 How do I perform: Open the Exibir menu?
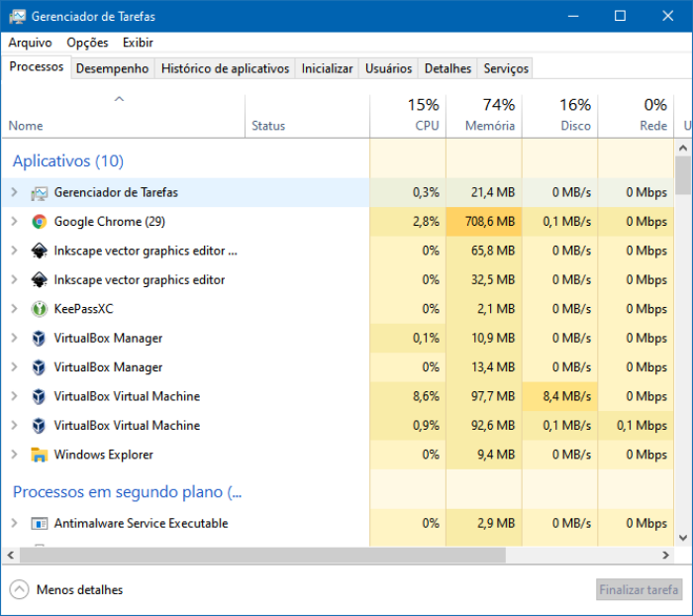coord(138,43)
